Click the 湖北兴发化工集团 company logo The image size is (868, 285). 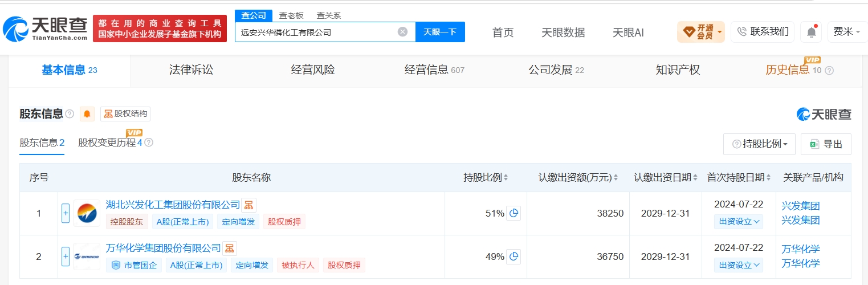(x=87, y=213)
